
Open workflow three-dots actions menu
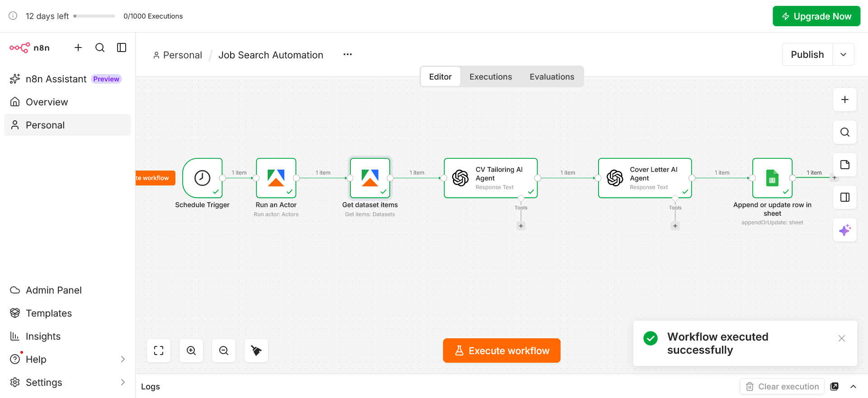(348, 55)
